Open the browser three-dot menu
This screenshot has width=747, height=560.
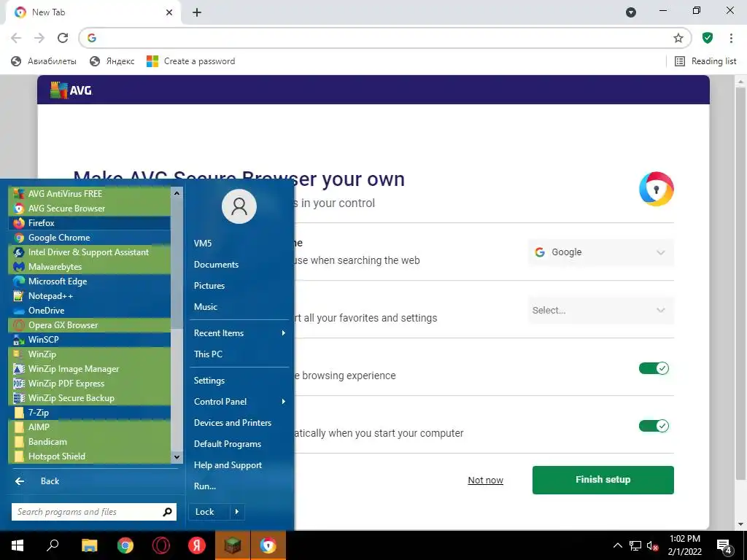point(731,38)
